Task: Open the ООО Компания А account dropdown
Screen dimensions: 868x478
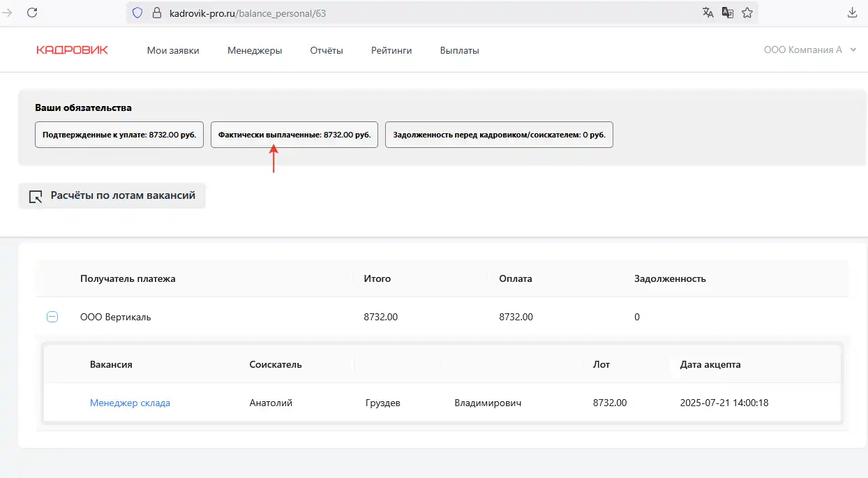Action: 809,50
